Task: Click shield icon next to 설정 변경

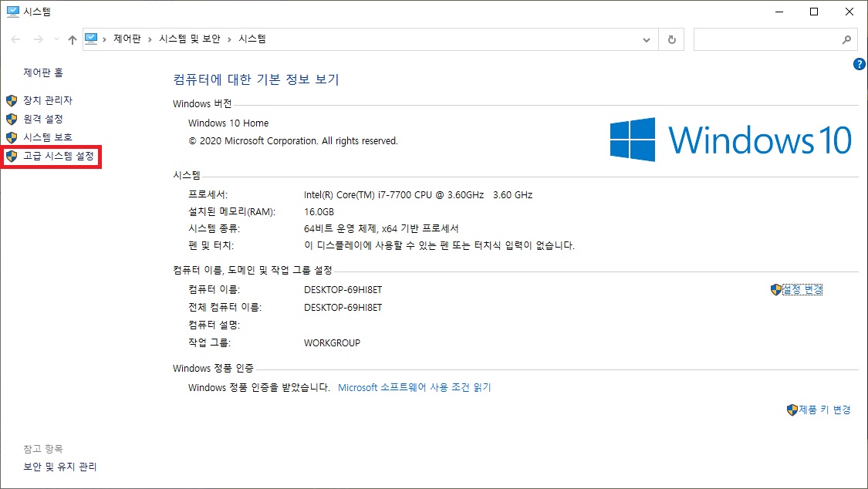Action: (776, 289)
